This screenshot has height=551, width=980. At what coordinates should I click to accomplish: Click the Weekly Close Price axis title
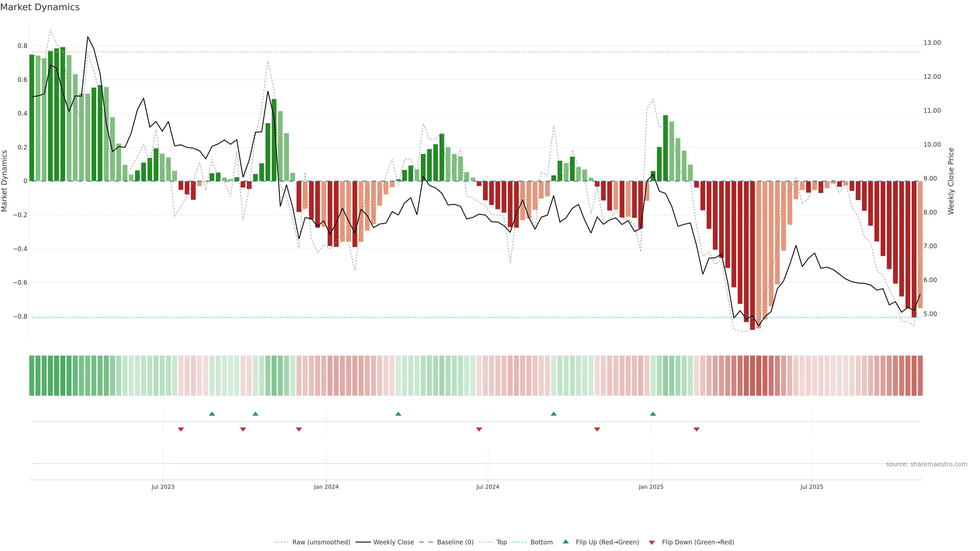point(951,181)
